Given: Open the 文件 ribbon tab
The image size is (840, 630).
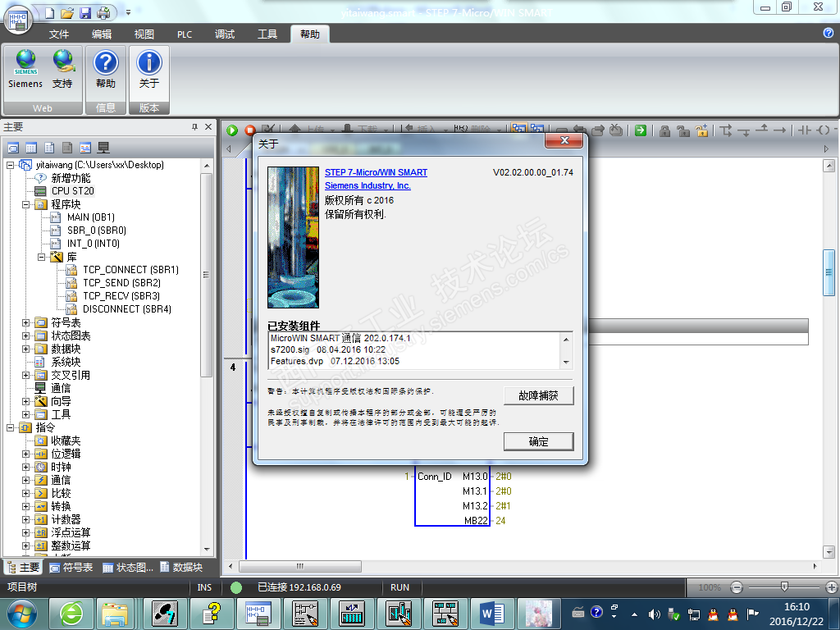Looking at the screenshot, I should click(x=59, y=34).
